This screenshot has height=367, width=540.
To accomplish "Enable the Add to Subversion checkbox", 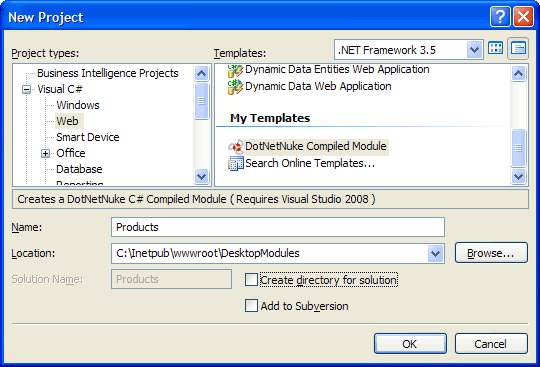I will [251, 305].
